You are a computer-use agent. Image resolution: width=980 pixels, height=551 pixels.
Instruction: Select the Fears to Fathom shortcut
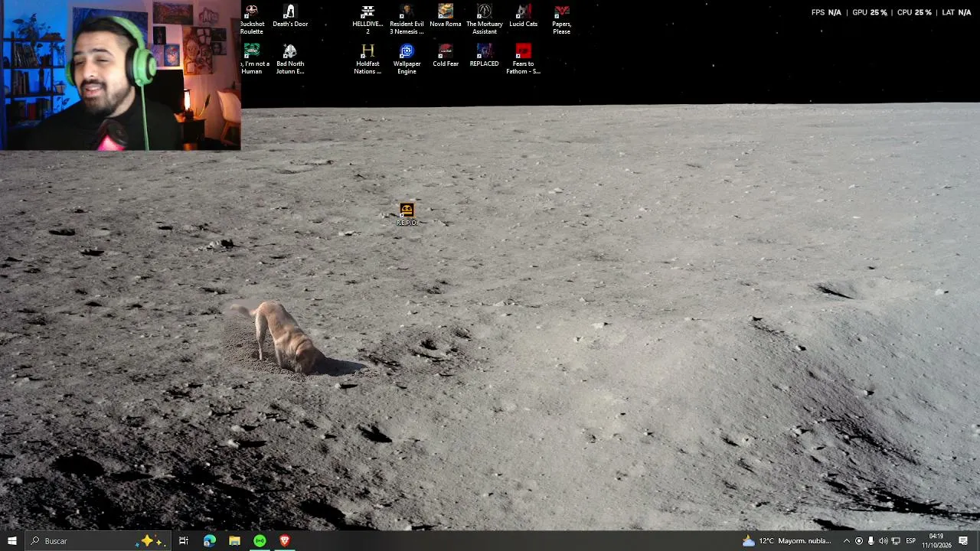point(523,59)
